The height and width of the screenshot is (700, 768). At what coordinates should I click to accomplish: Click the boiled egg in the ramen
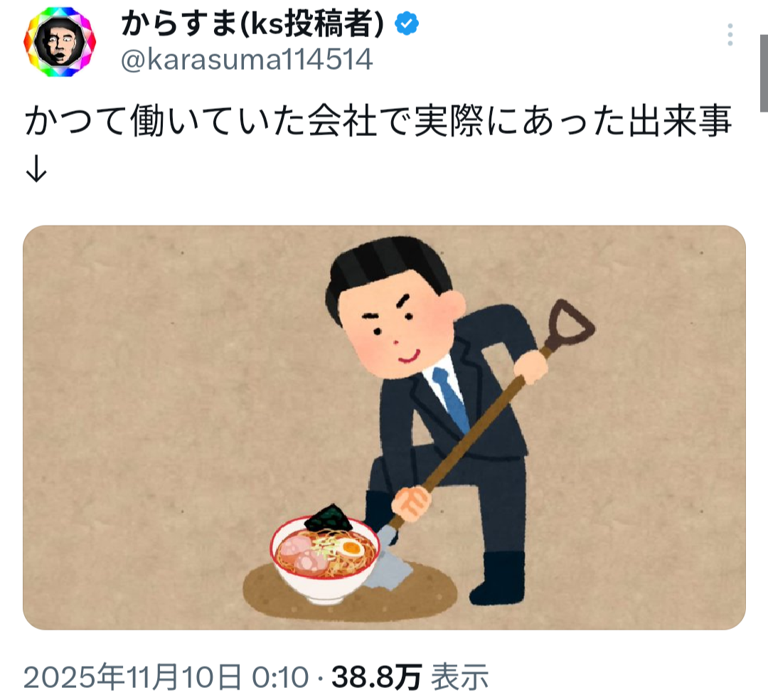click(x=351, y=547)
